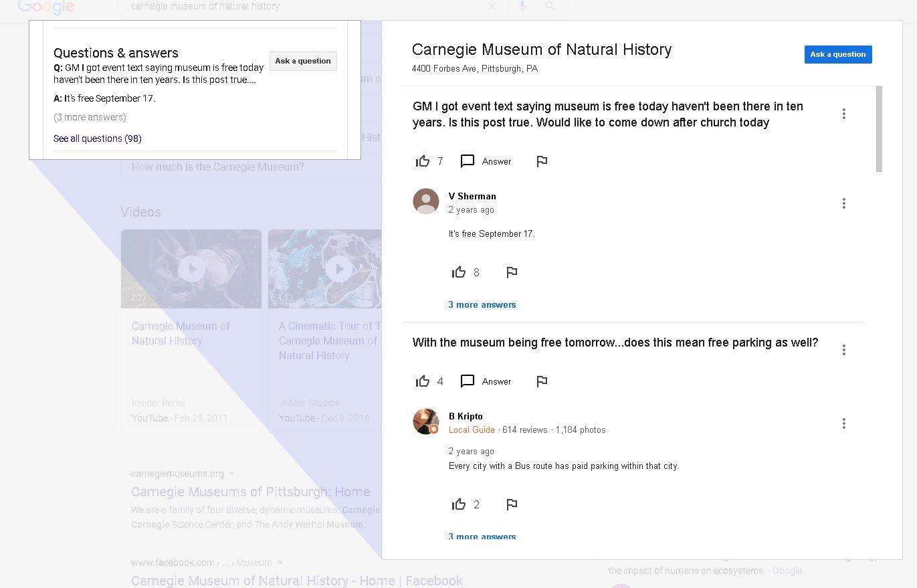
Task: Like the free parking question
Action: point(423,381)
